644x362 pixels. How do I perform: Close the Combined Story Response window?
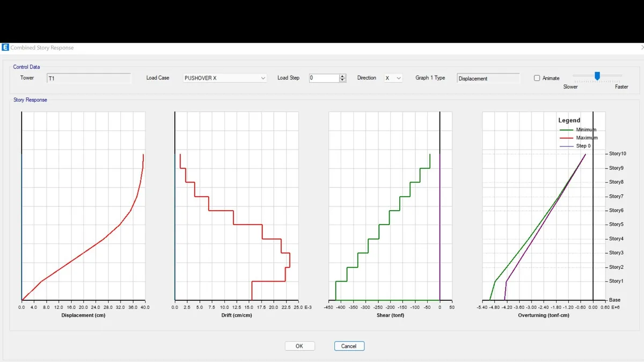[642, 48]
